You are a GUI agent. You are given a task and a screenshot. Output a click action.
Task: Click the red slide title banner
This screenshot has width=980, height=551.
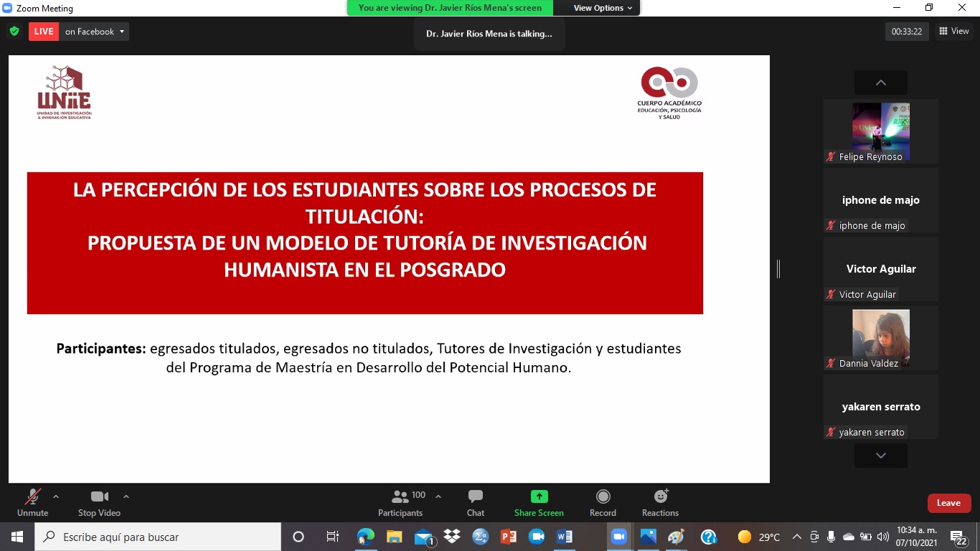(365, 243)
